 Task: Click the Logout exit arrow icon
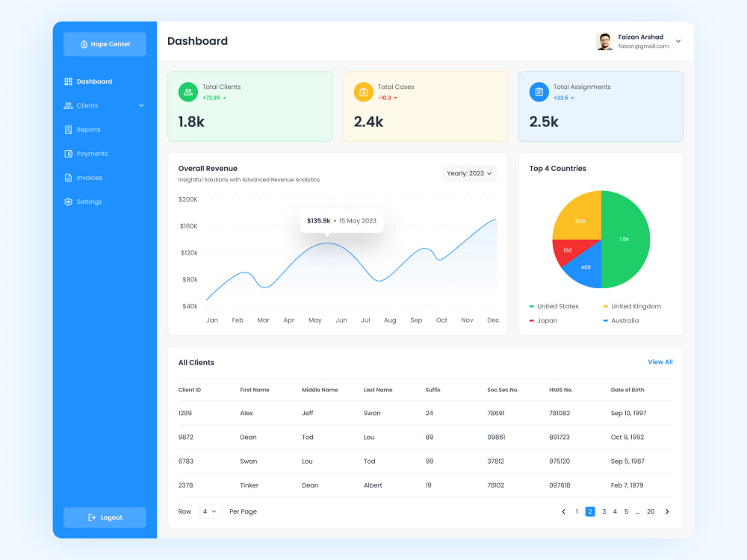click(92, 517)
